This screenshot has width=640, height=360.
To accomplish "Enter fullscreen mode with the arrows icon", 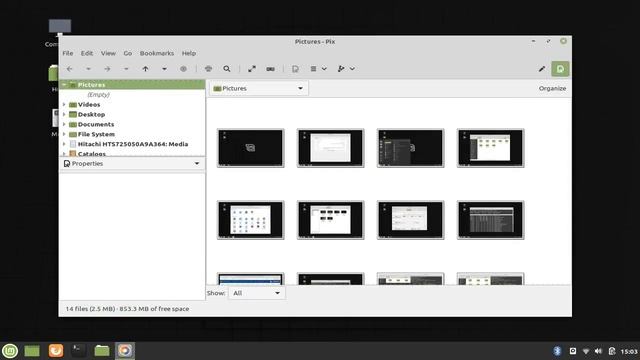I will (x=252, y=69).
